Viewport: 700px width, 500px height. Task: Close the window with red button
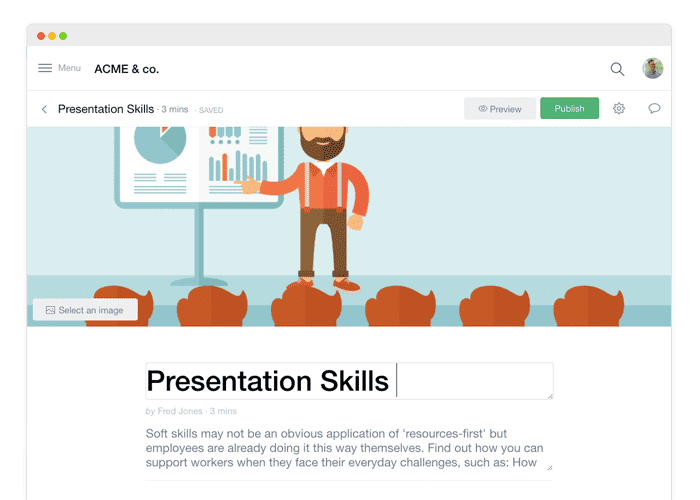tap(41, 36)
